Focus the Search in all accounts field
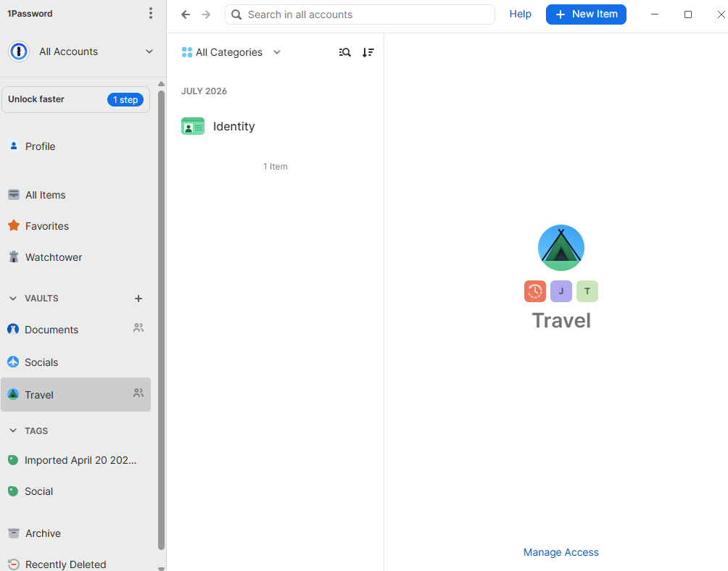This screenshot has width=728, height=571. [360, 14]
